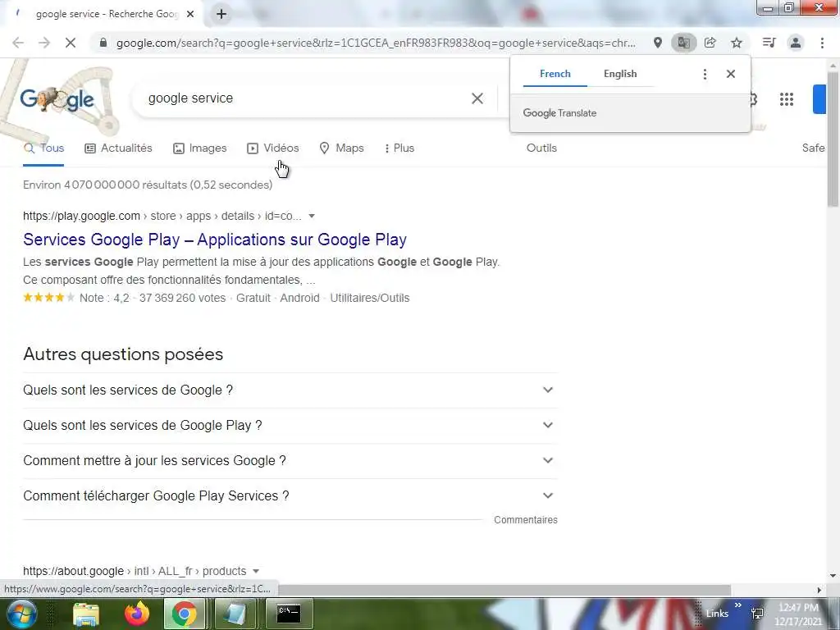Click the 'Autres questions posées' heading
The height and width of the screenshot is (630, 840).
tap(123, 354)
